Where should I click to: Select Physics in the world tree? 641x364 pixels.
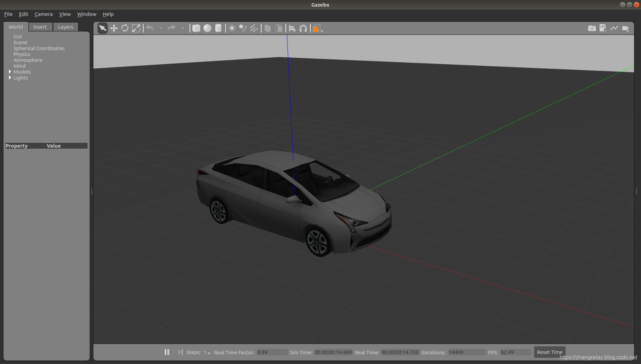coord(22,54)
